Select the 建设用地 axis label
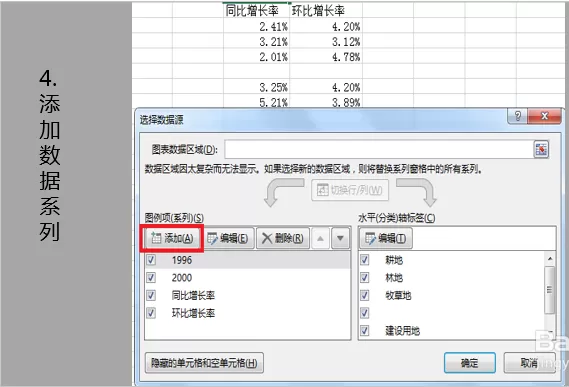 402,331
